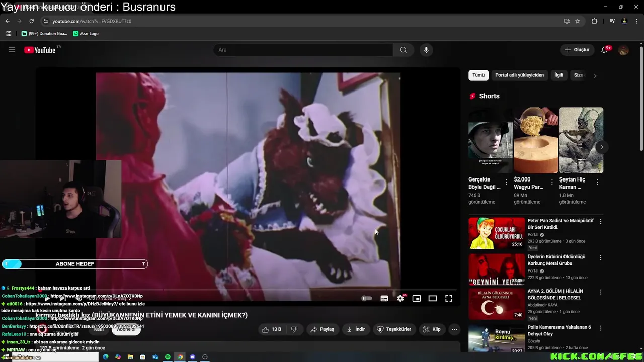Open Discord from the taskbar
The width and height of the screenshot is (644, 362).
(x=192, y=357)
